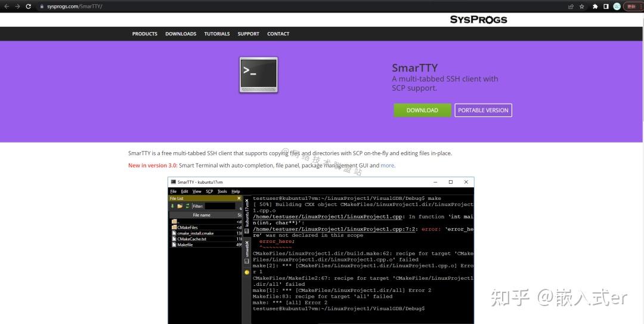The height and width of the screenshot is (324, 644).
Task: Open the Edit menu in SmarTTY window
Action: (x=184, y=192)
